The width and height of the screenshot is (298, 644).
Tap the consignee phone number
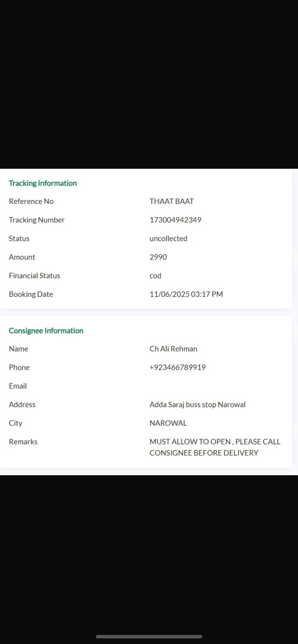pos(178,367)
